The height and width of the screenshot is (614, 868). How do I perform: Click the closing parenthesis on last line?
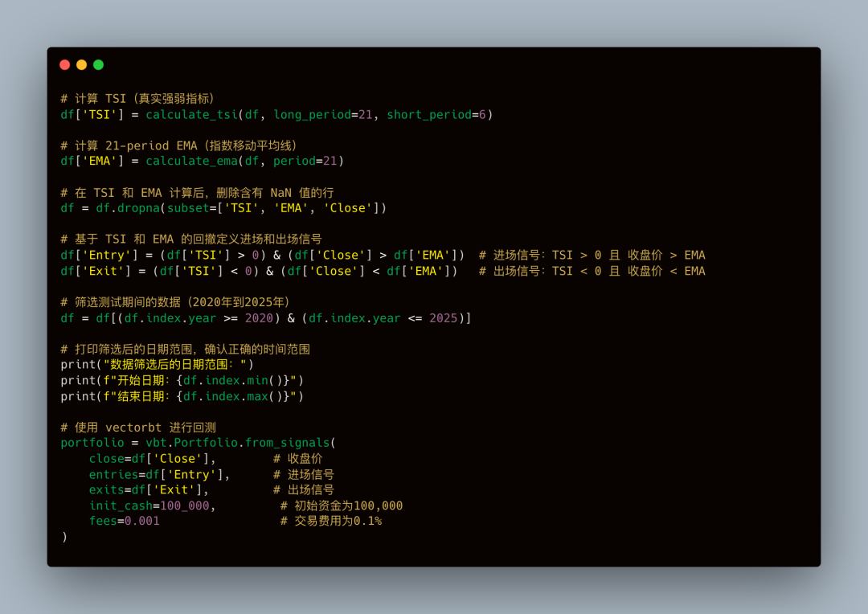(x=65, y=537)
